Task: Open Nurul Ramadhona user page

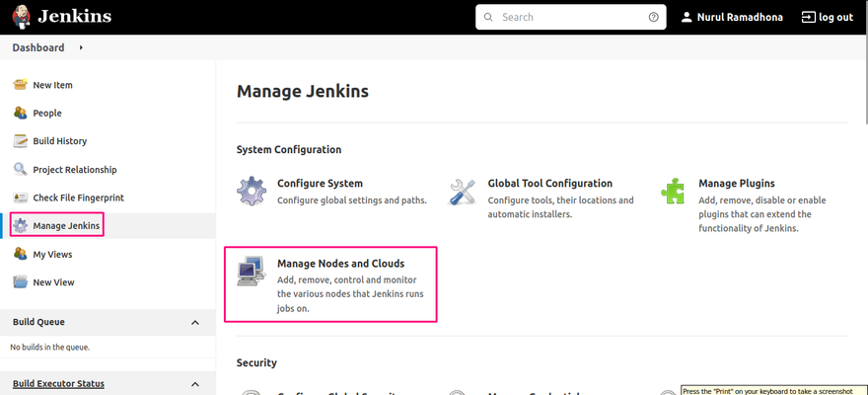Action: [740, 17]
